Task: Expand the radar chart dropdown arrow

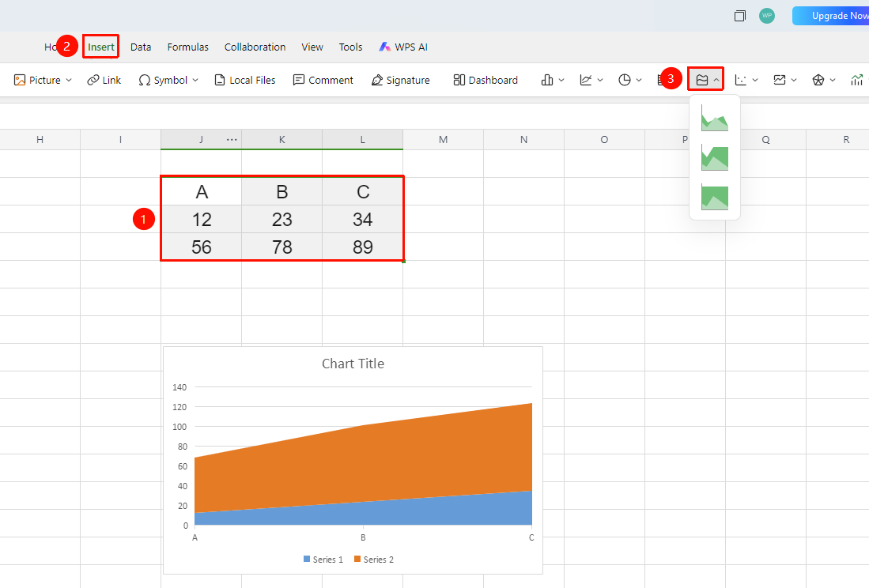Action: tap(833, 81)
